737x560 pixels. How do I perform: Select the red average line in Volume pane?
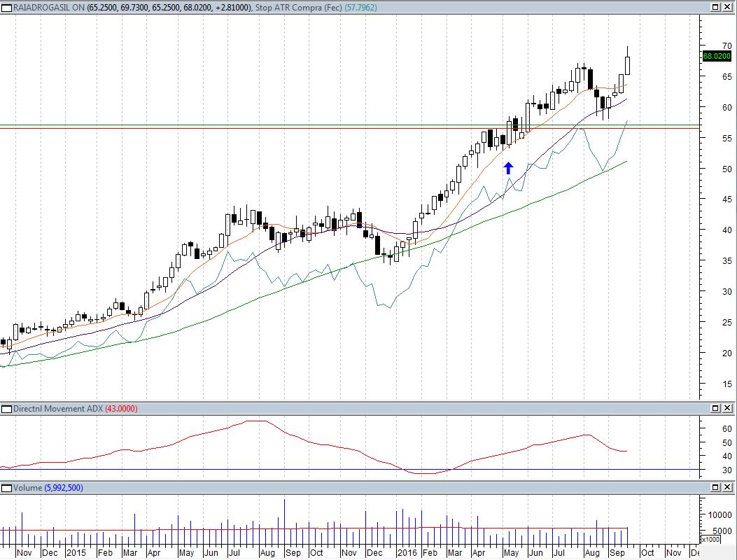coord(210,528)
